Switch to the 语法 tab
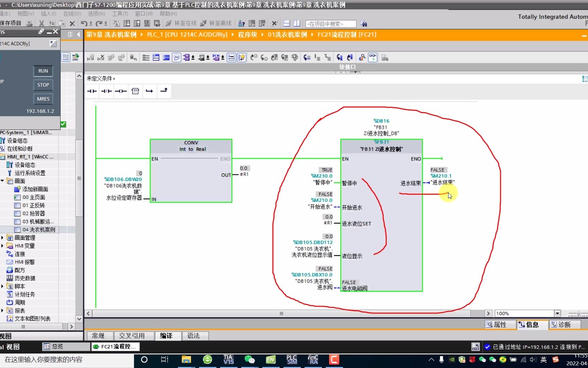Image resolution: width=588 pixels, height=368 pixels. click(194, 336)
